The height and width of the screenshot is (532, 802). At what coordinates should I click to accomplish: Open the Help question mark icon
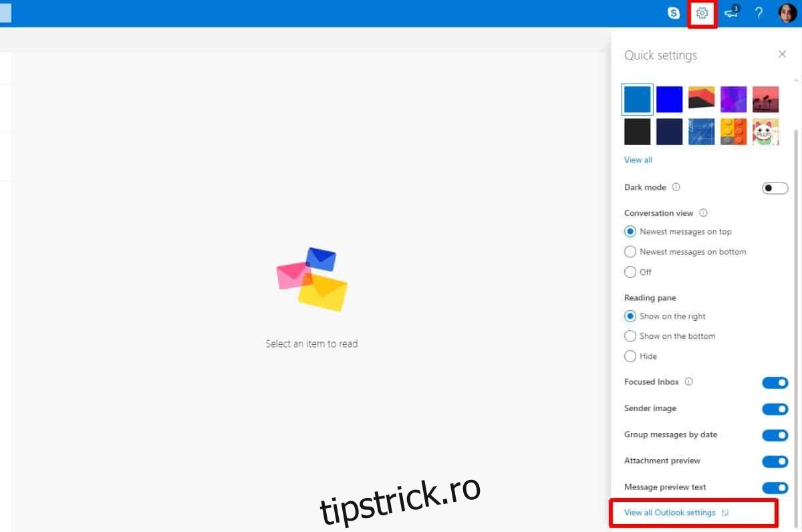pyautogui.click(x=759, y=13)
